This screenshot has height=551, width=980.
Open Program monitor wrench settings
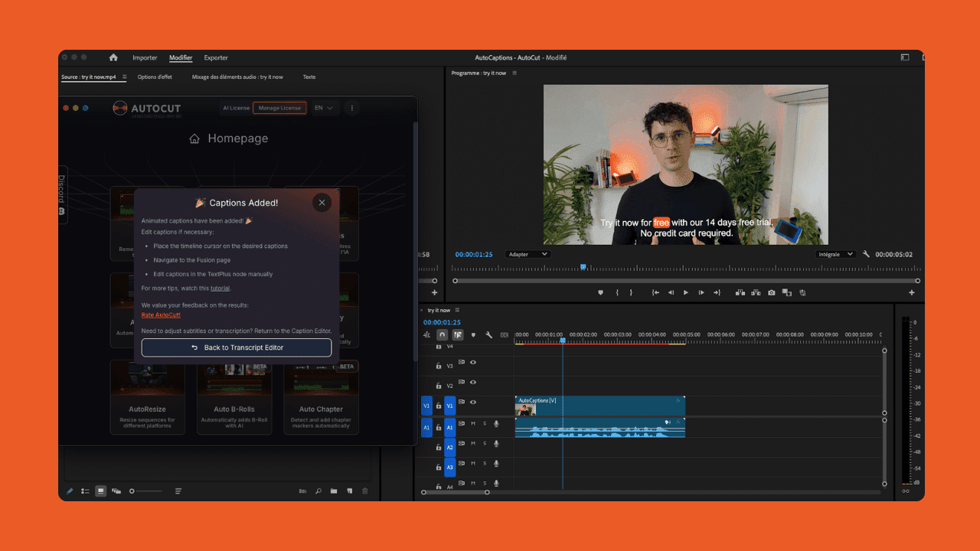click(866, 254)
